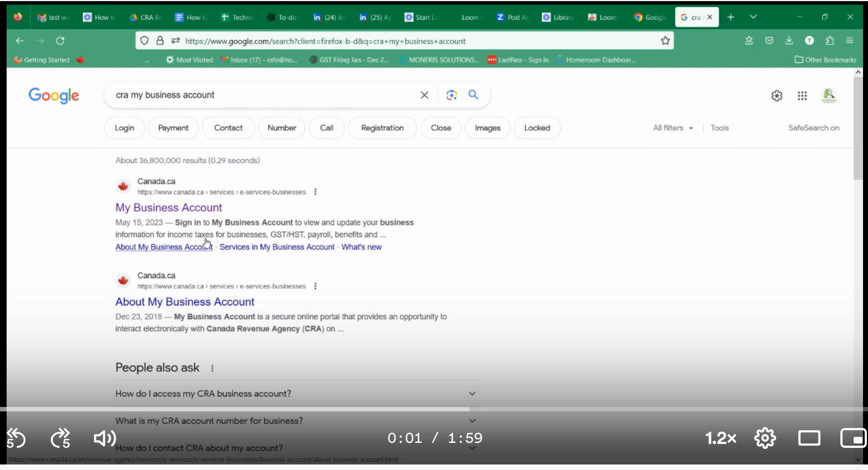Open the Save to Pocket icon
Viewport: 868px width, 470px height.
(769, 40)
